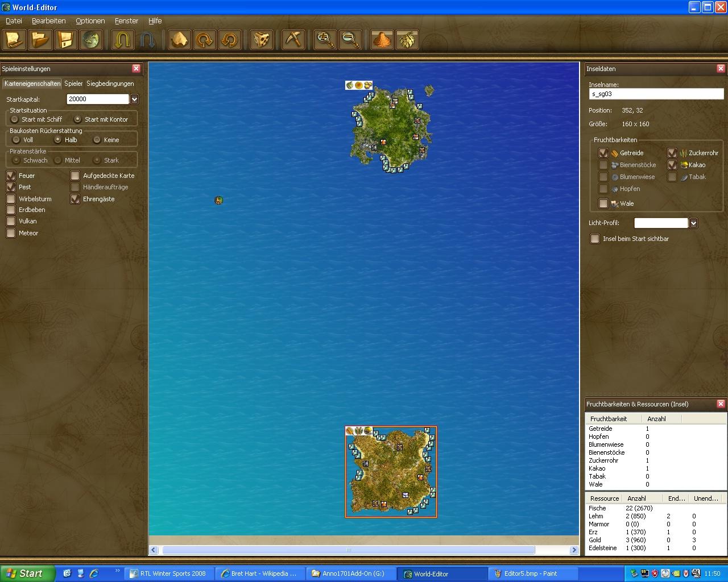
Task: Click the hops plant toolbar icon
Action: pyautogui.click(x=407, y=40)
